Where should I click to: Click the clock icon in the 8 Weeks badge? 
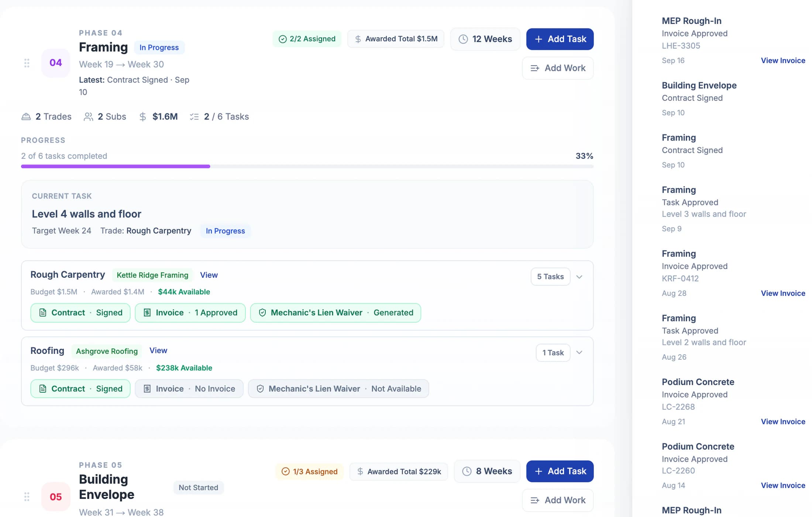467,471
